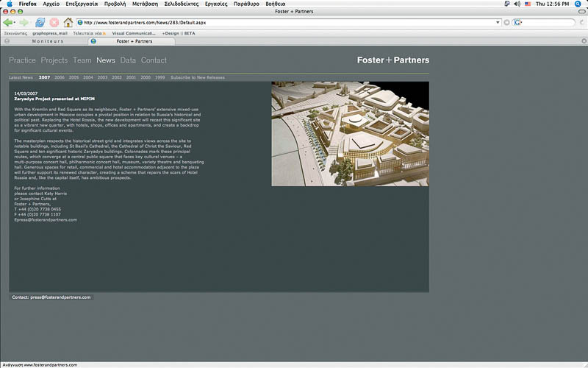588x368 pixels.
Task: Go to the Home page icon
Action: point(68,23)
